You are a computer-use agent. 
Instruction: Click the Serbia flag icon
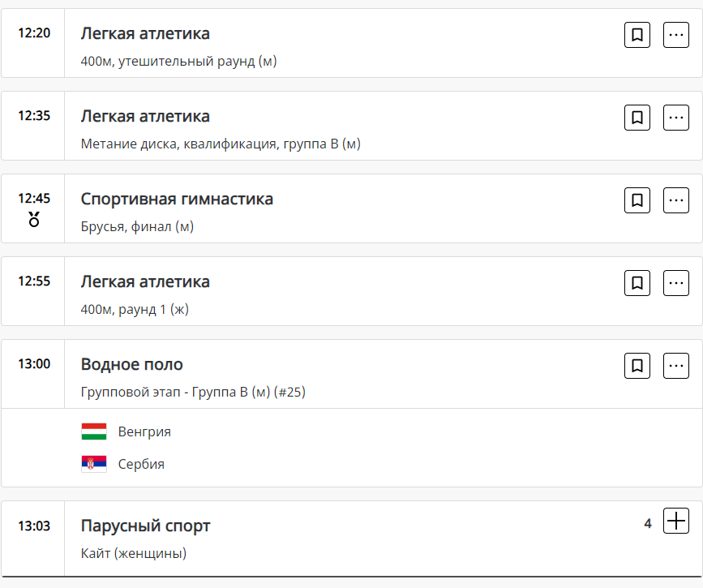pos(94,464)
